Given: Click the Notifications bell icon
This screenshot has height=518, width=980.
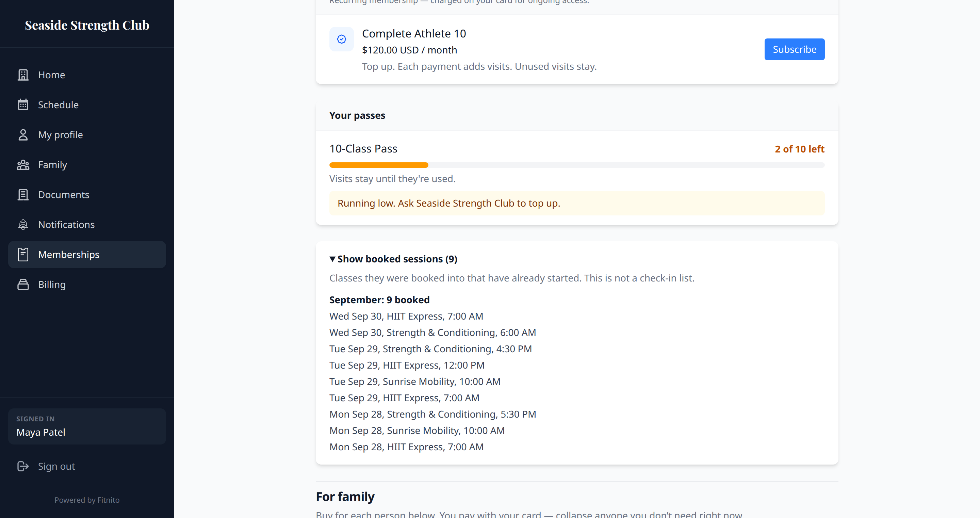Looking at the screenshot, I should 23,225.
